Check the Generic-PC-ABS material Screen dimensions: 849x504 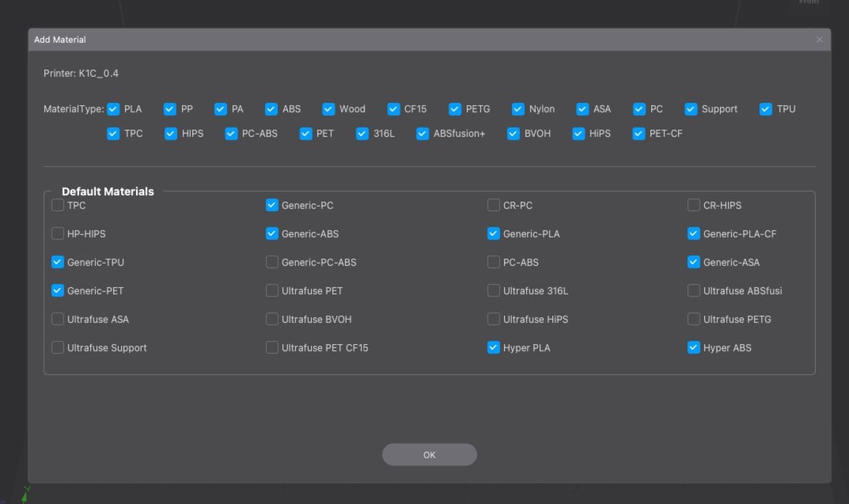pyautogui.click(x=272, y=262)
